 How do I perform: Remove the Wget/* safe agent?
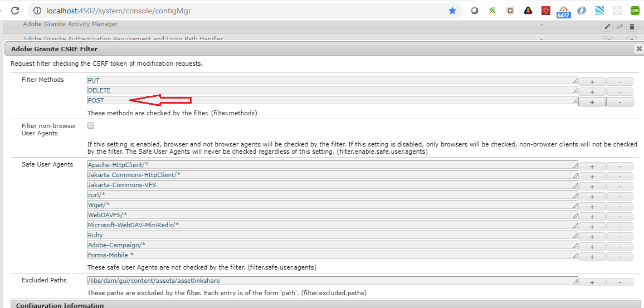pos(619,207)
